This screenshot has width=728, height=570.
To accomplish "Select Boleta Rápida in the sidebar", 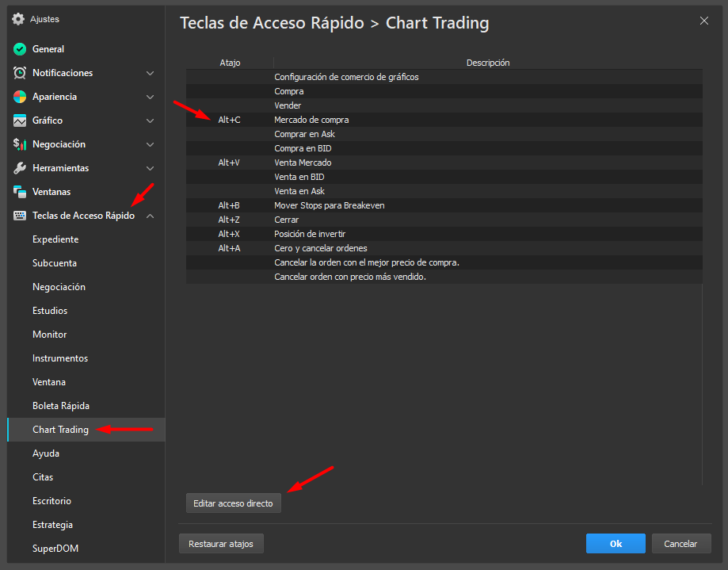I will coord(61,406).
